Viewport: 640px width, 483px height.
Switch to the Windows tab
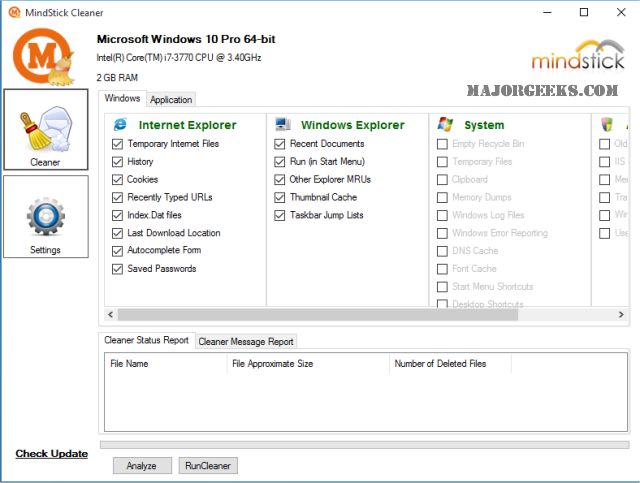122,98
